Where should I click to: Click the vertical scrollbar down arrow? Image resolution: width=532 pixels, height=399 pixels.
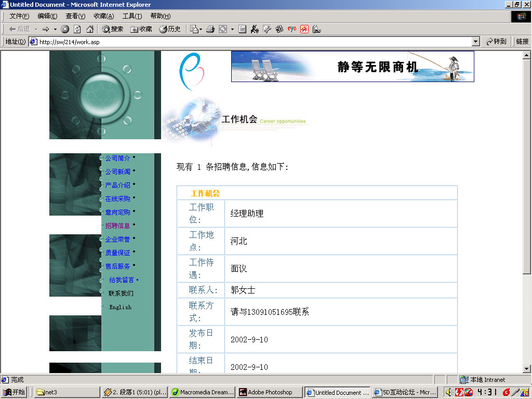pos(526,368)
